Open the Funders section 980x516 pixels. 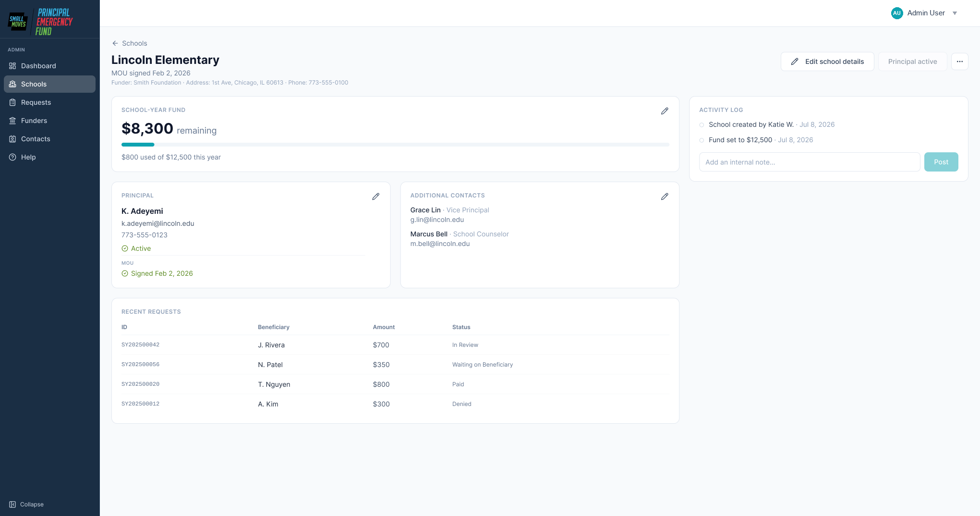tap(49, 121)
